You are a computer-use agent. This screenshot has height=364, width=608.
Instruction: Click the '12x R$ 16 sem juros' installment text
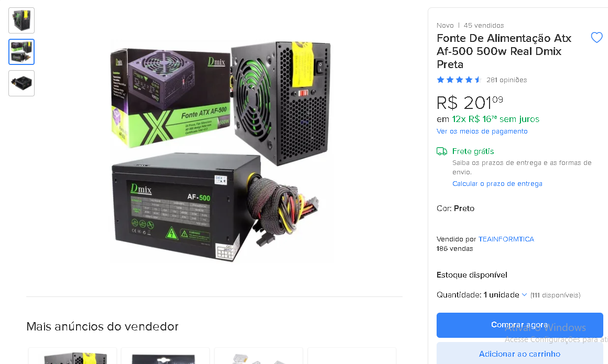click(x=495, y=119)
